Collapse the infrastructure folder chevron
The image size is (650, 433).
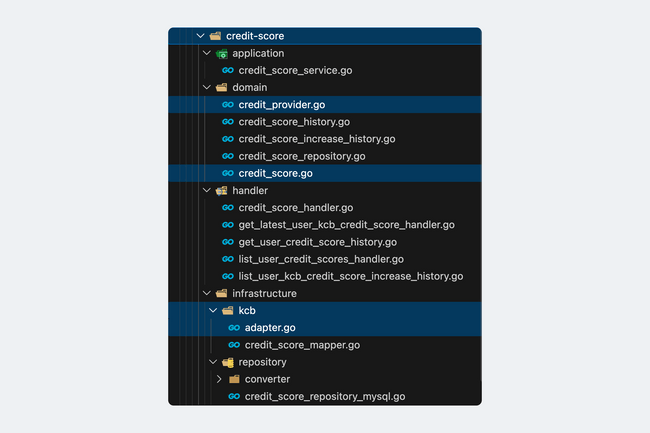207,293
